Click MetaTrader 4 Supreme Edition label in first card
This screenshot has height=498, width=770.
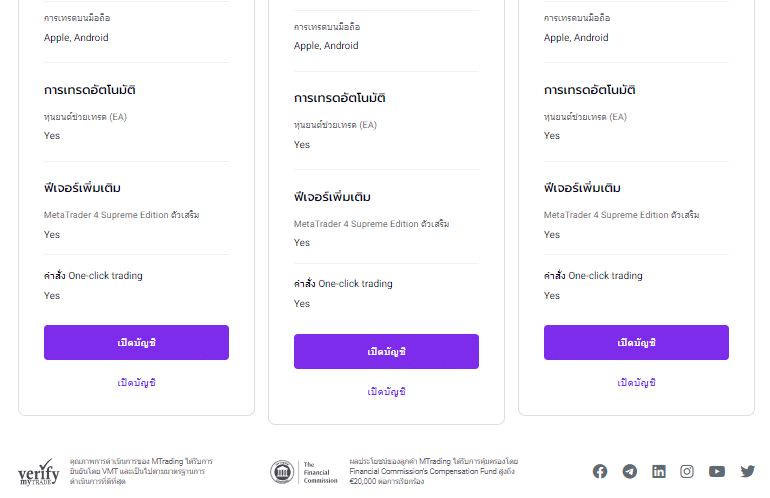pyautogui.click(x=121, y=215)
